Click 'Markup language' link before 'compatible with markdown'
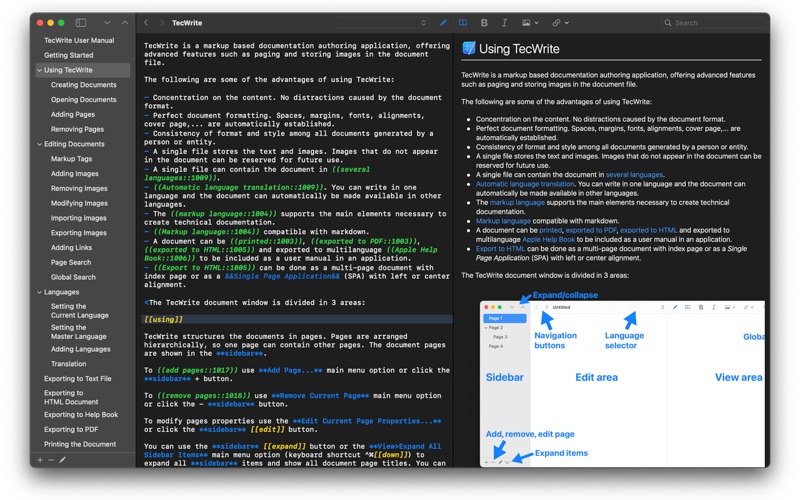The image size is (800, 500). pyautogui.click(x=503, y=221)
